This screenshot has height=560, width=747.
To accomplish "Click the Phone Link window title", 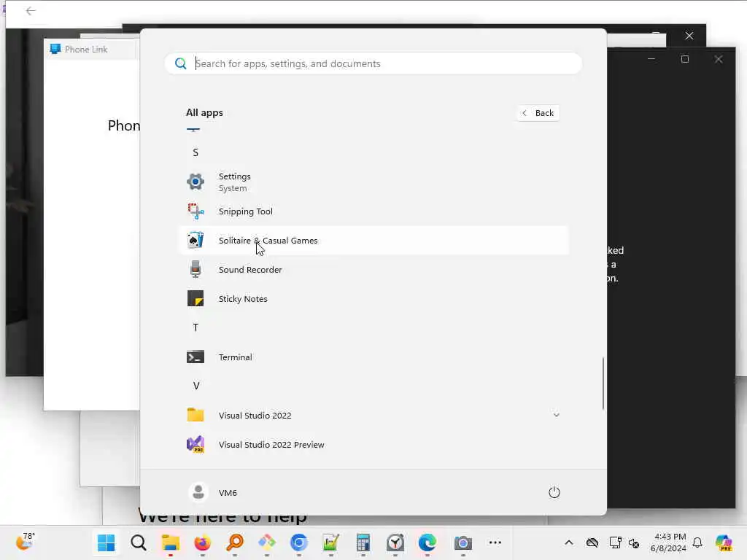I will click(86, 49).
